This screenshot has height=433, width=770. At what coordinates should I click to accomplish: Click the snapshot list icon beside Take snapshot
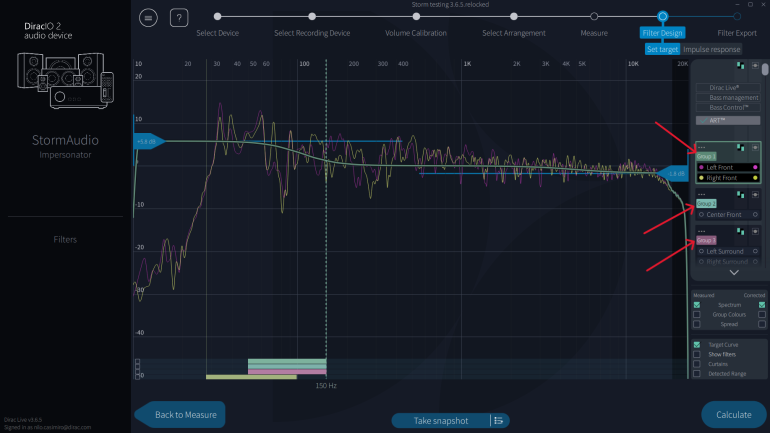[x=497, y=420]
